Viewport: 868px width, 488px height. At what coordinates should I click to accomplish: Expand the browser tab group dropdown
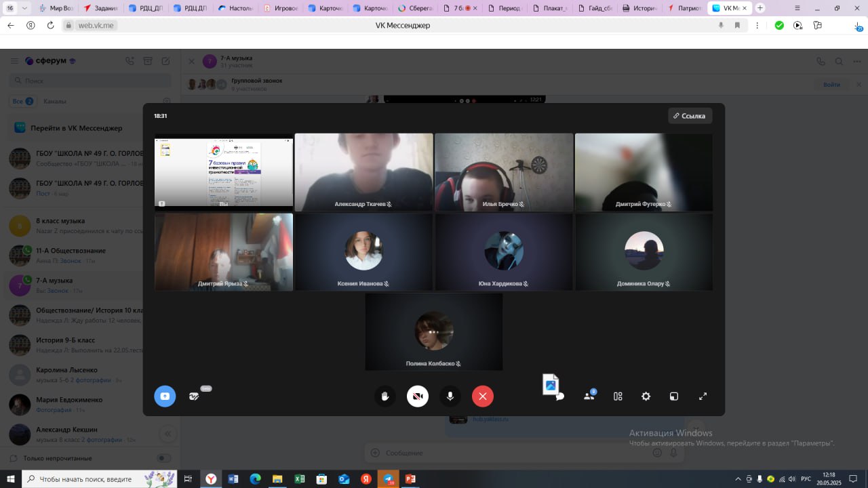click(25, 8)
